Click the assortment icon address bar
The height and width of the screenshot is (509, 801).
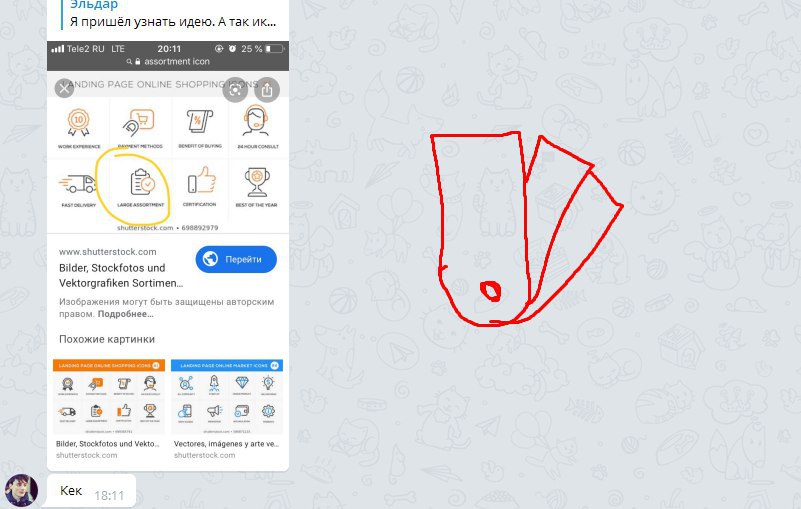point(168,61)
